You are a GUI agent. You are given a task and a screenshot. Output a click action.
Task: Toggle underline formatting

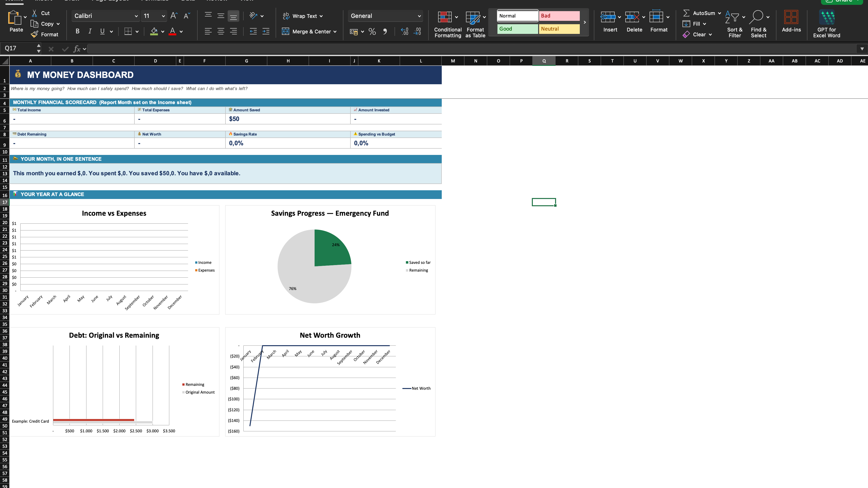[102, 31]
